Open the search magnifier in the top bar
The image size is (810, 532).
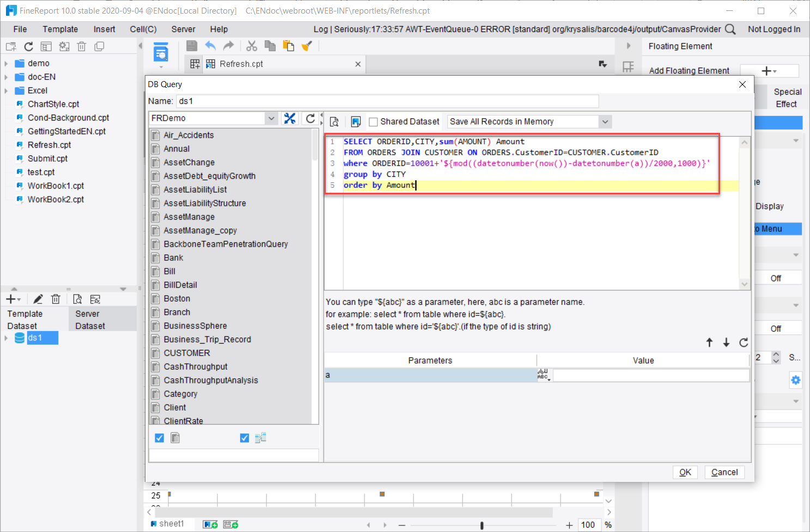click(x=730, y=29)
